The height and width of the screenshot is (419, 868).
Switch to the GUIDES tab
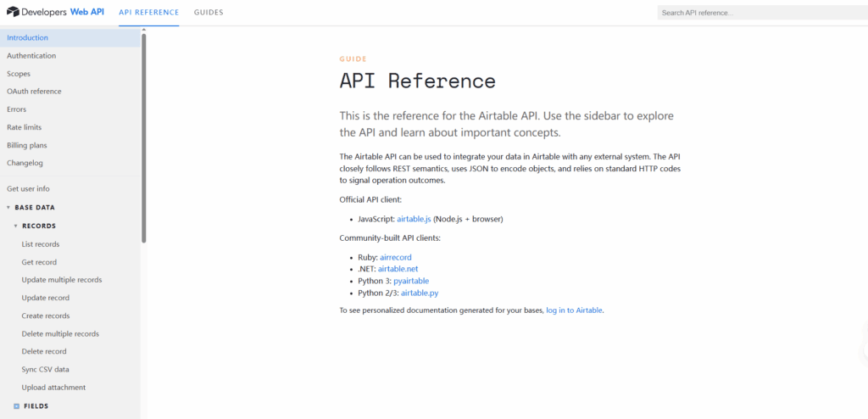[x=209, y=12]
